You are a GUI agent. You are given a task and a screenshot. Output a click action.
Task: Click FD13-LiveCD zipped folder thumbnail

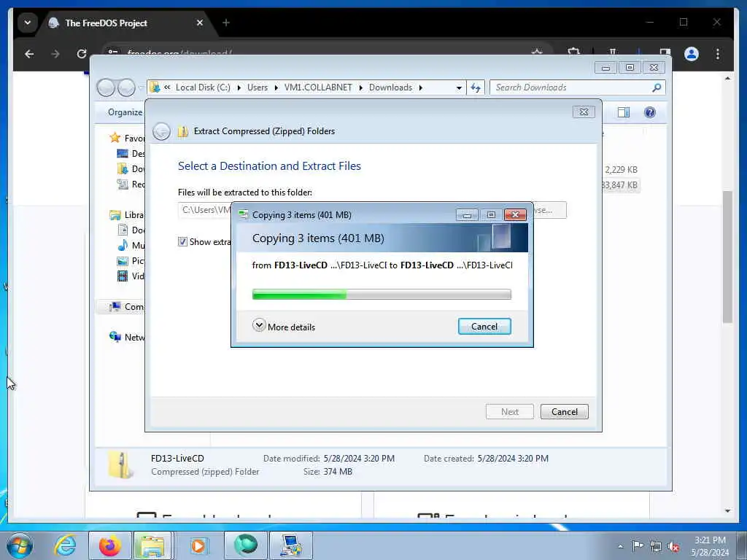(x=120, y=464)
